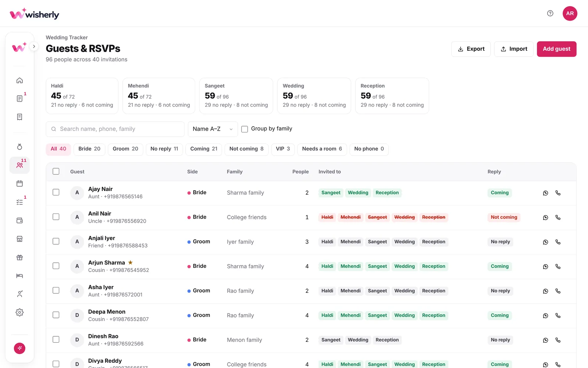
Task: Select Anjali Iyer's row checkbox
Action: coord(56,241)
